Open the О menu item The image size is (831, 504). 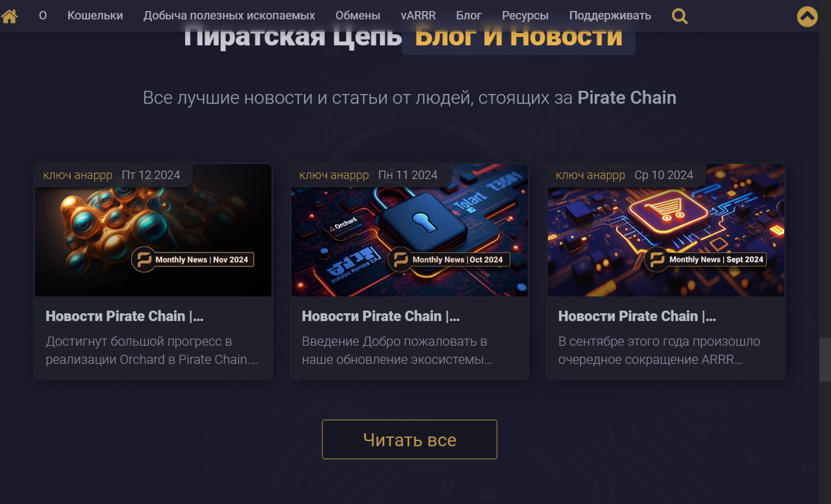click(x=43, y=16)
